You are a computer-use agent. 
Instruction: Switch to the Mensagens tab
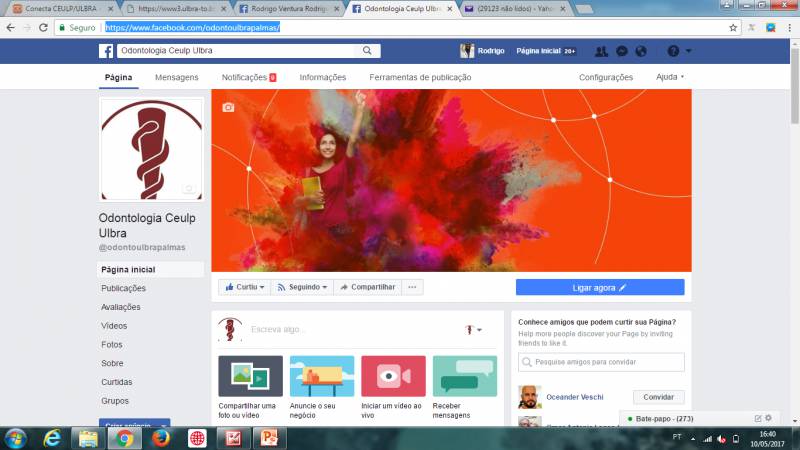(x=176, y=77)
